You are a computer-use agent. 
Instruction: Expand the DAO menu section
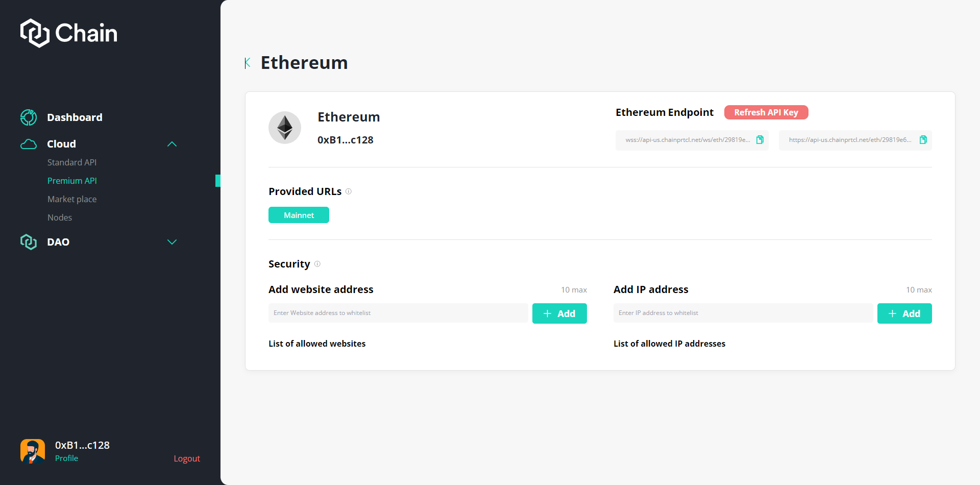[x=172, y=242]
